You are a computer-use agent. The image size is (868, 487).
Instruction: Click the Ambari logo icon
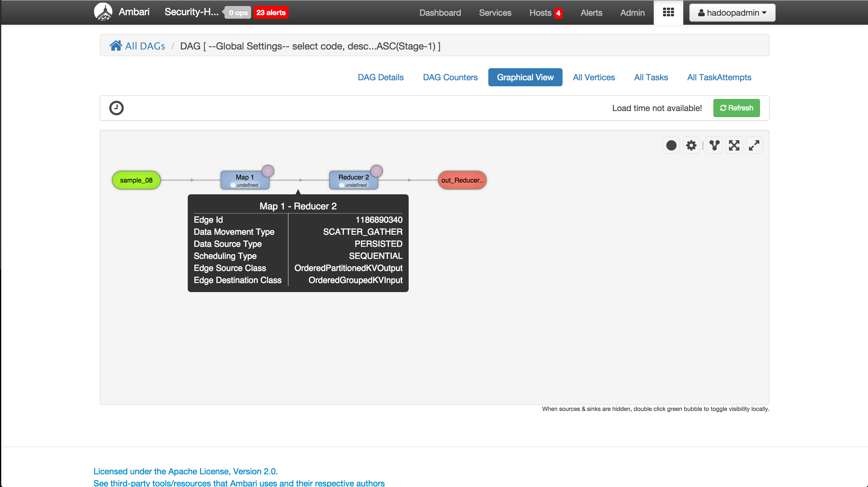(x=103, y=12)
